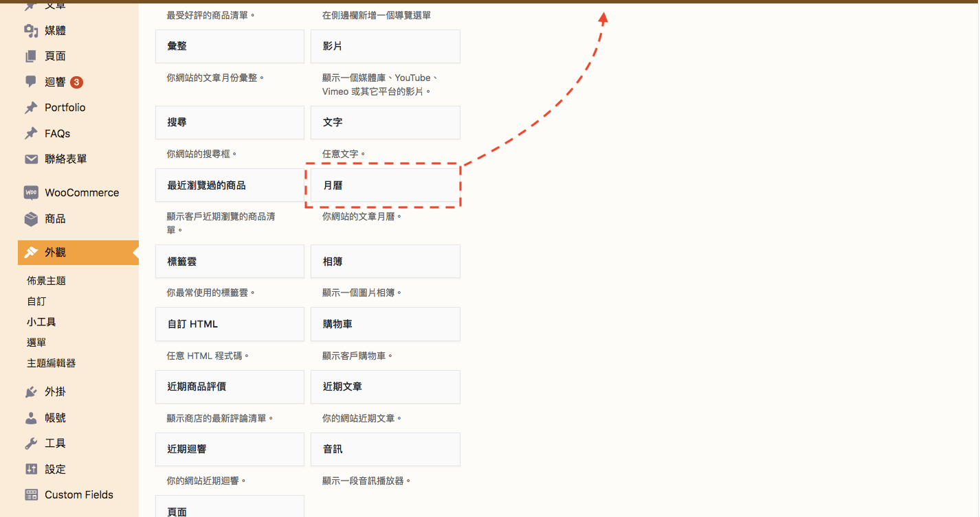Screen dimensions: 980x517
Task: Click the 媒體 media icon in sidebar
Action: point(31,30)
